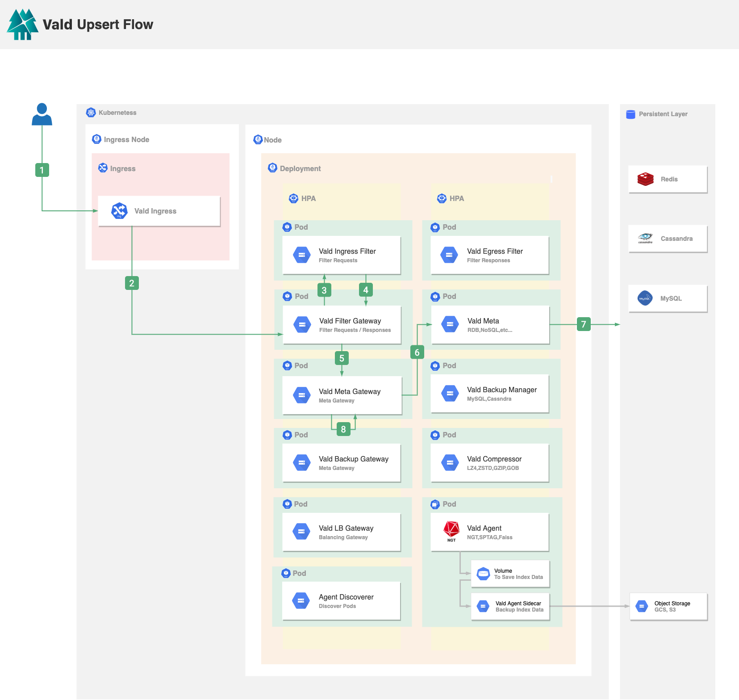The width and height of the screenshot is (739, 700).
Task: Click the Vald Compressor title text
Action: (494, 459)
